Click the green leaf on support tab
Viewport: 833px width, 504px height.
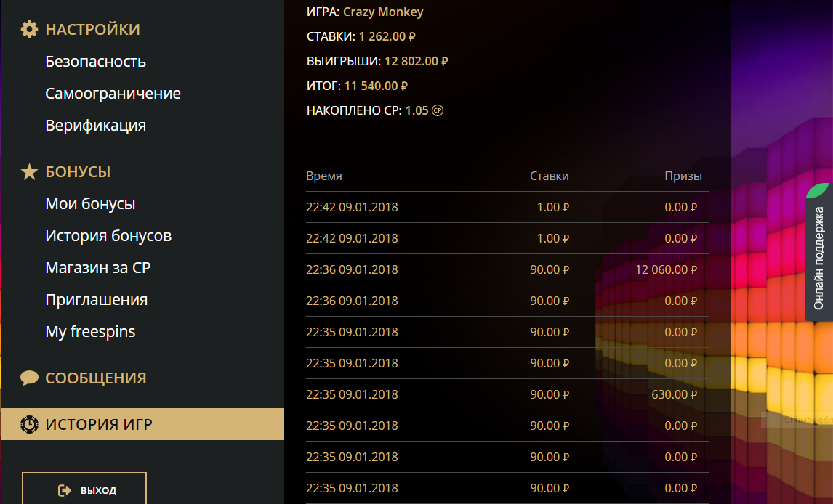tap(818, 190)
